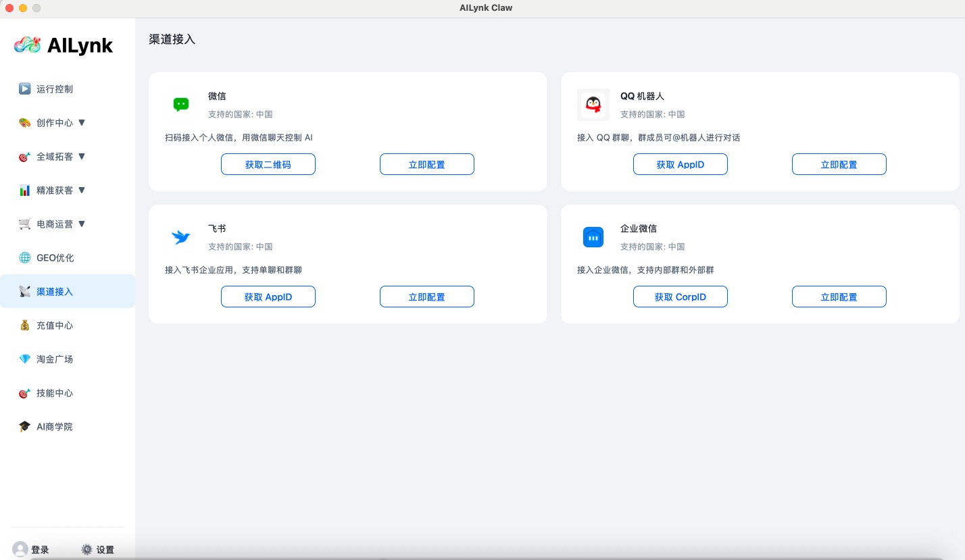Screen dimensions: 965x560
Task: Click the 渠道接入 satellite dish icon
Action: [x=24, y=291]
